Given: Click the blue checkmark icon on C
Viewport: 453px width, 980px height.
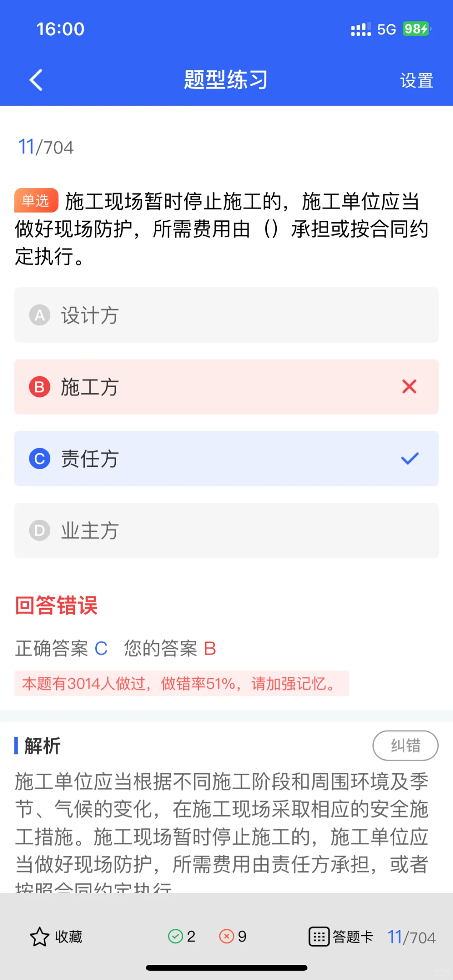Looking at the screenshot, I should (x=410, y=458).
